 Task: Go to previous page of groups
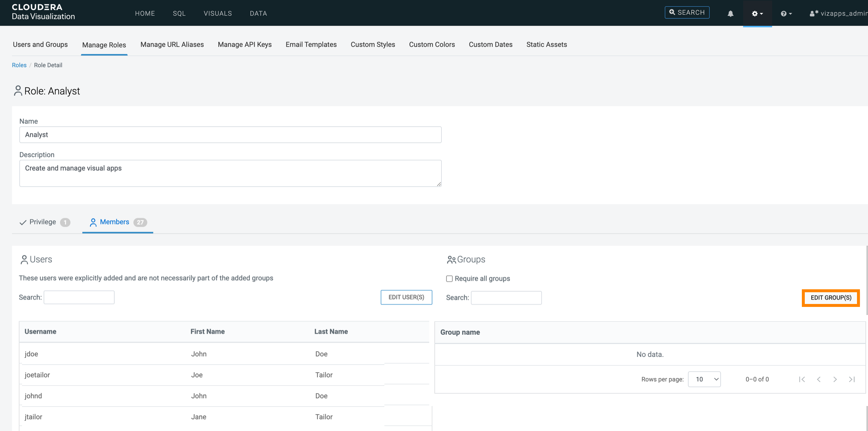point(819,379)
